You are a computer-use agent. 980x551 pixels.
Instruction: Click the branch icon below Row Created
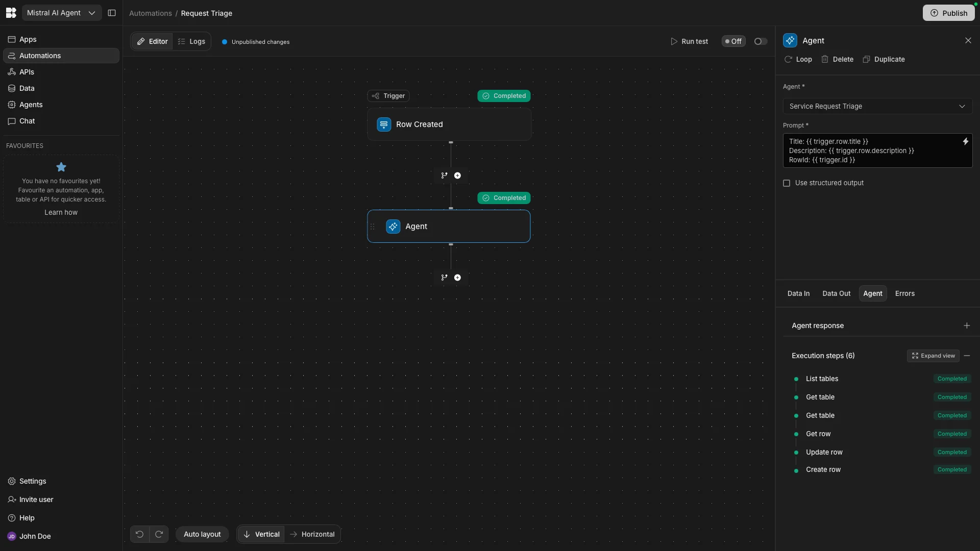[x=444, y=176]
